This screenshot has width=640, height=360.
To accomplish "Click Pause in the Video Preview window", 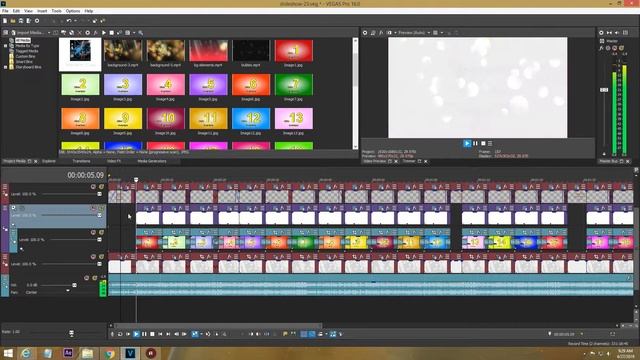I will click(475, 143).
